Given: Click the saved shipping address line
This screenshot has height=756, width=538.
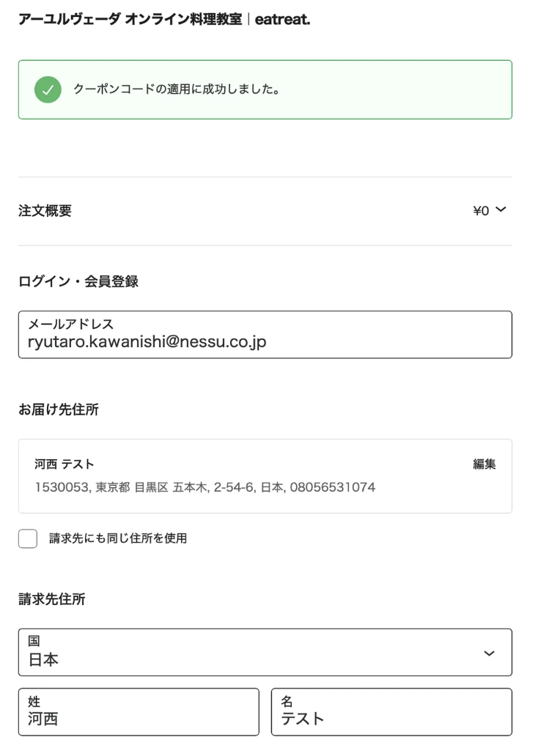Looking at the screenshot, I should (x=205, y=487).
